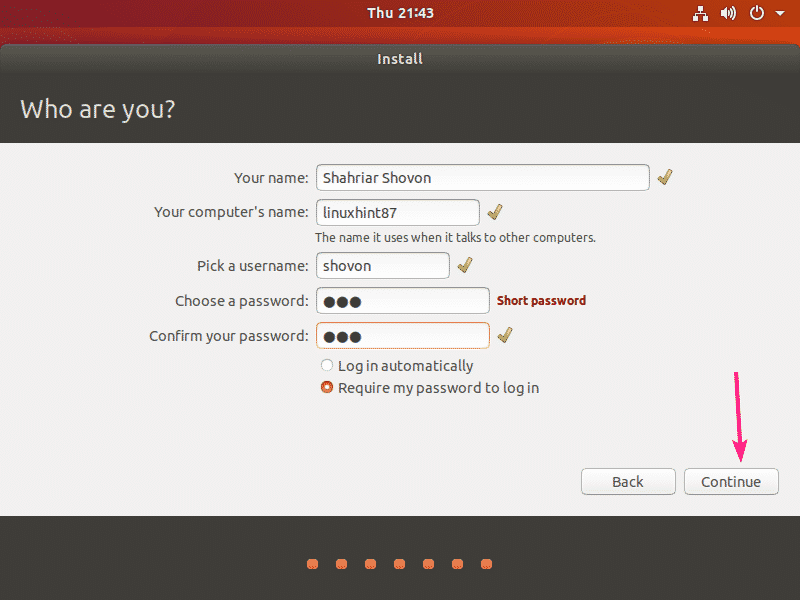This screenshot has width=800, height=600.
Task: Click the power icon in top bar
Action: click(757, 13)
